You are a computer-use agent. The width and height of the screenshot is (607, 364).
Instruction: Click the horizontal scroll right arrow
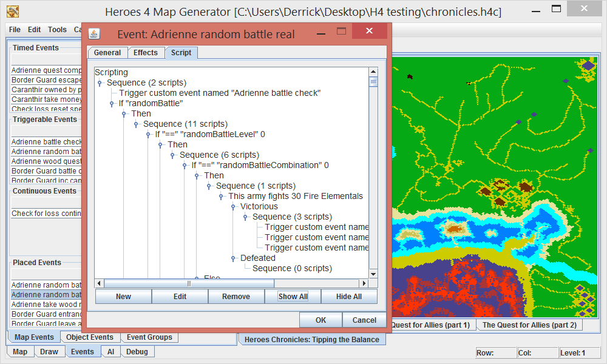pos(364,283)
